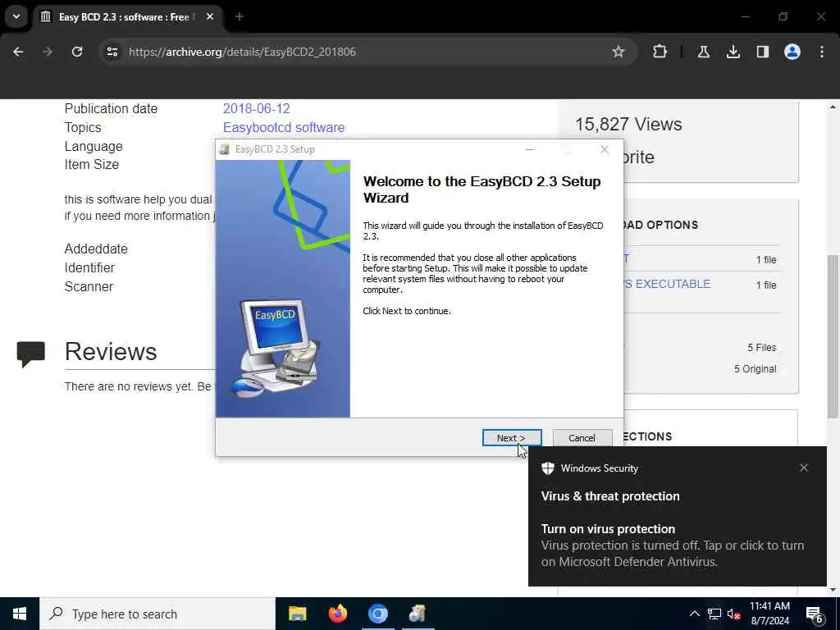Open Chrome Labs flask icon
The image size is (840, 630).
click(x=704, y=52)
